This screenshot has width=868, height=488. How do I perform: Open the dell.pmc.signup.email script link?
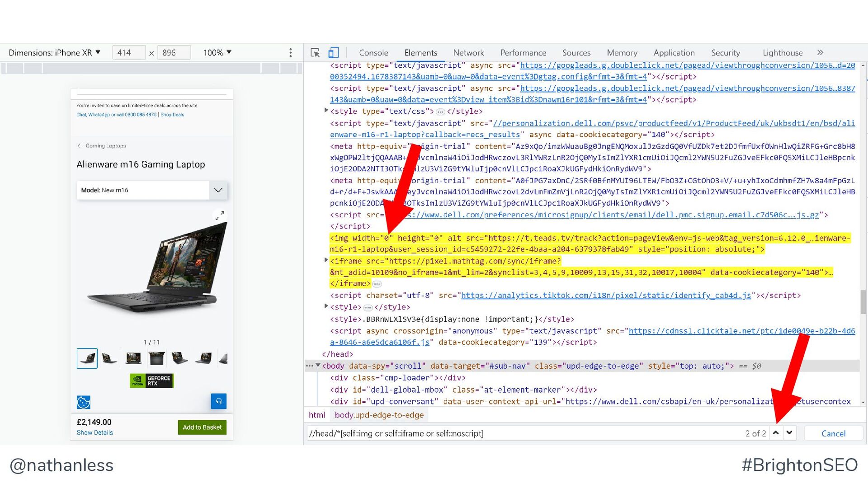612,215
